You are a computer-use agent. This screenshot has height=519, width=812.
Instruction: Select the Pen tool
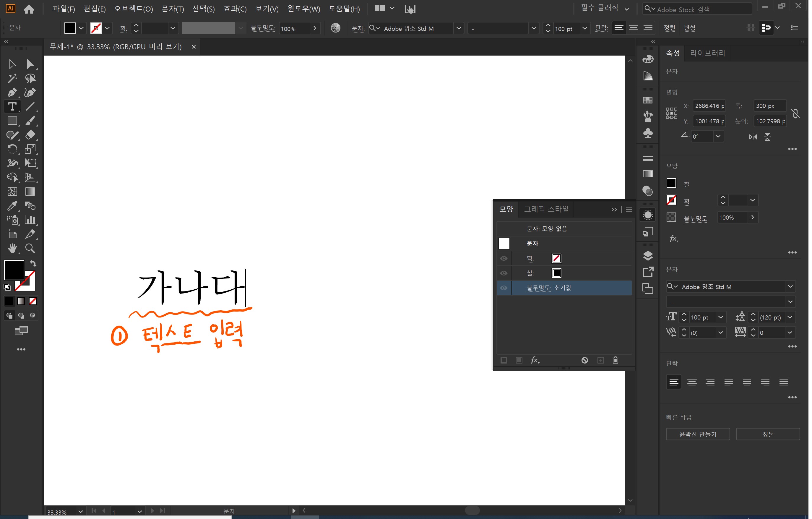(x=12, y=93)
